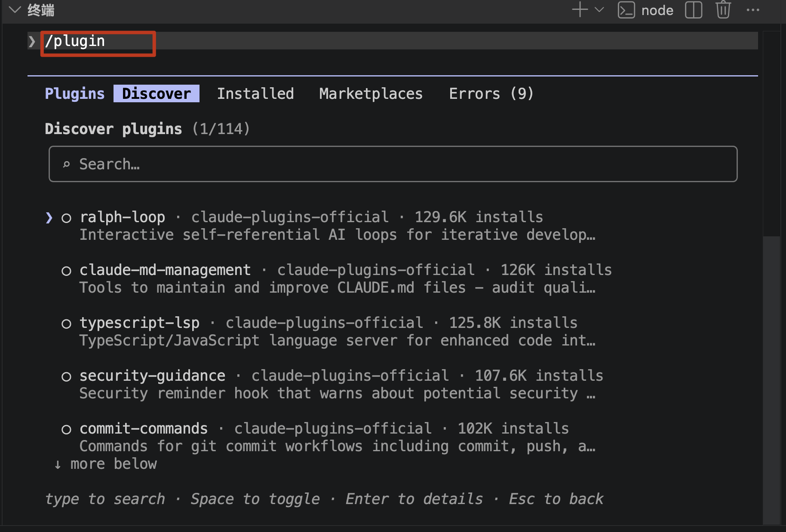Viewport: 786px width, 532px height.
Task: Click the node terminal label
Action: [657, 10]
